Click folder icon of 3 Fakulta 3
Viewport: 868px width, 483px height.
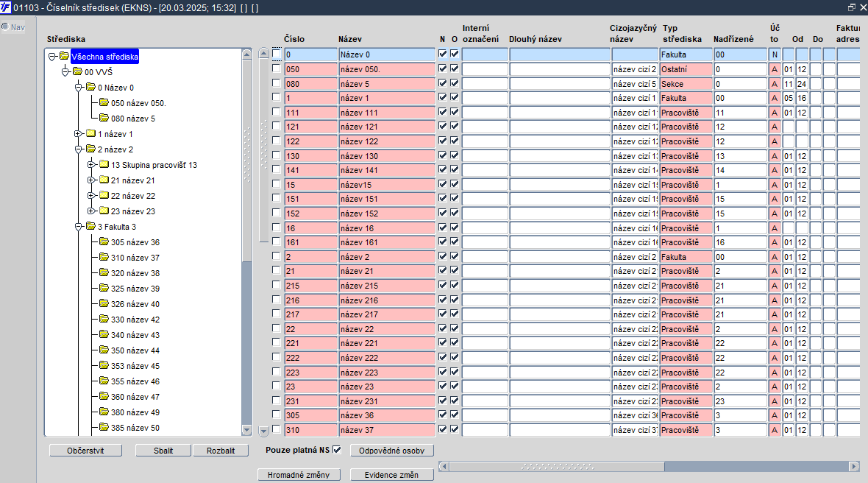click(90, 227)
